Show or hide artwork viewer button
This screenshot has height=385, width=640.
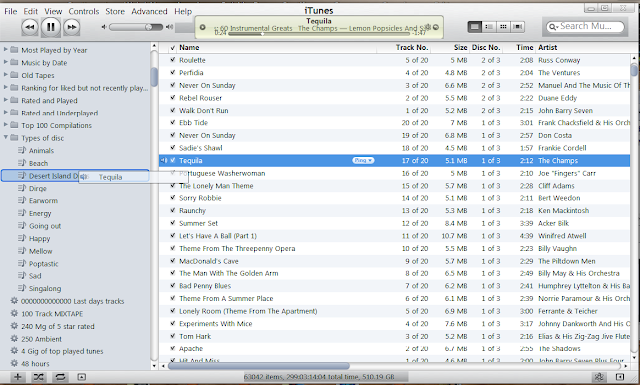(x=82, y=377)
